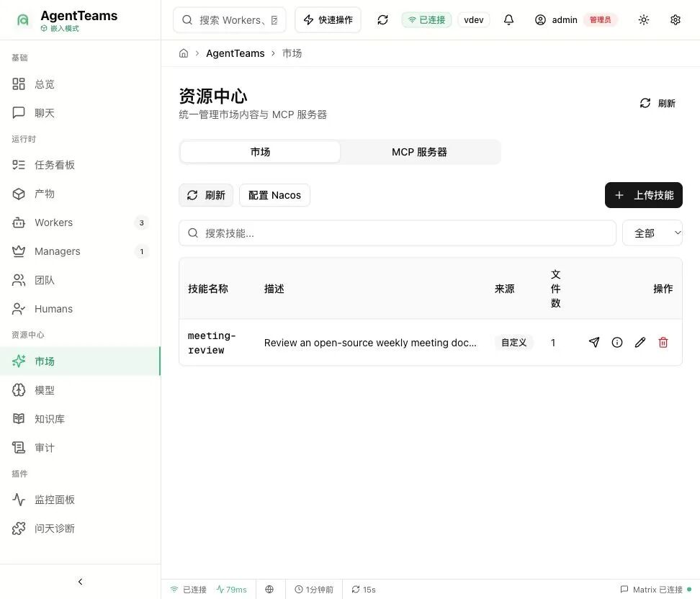Click the 上传技能 upload button

[644, 195]
